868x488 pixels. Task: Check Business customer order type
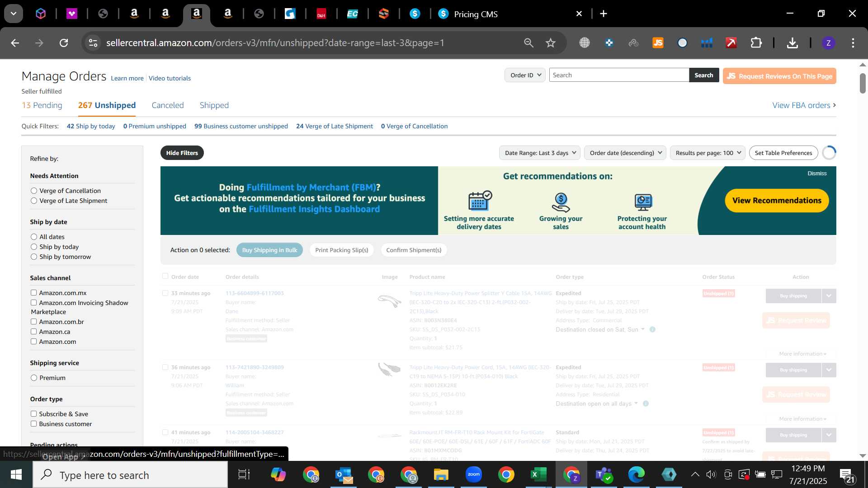click(x=33, y=424)
